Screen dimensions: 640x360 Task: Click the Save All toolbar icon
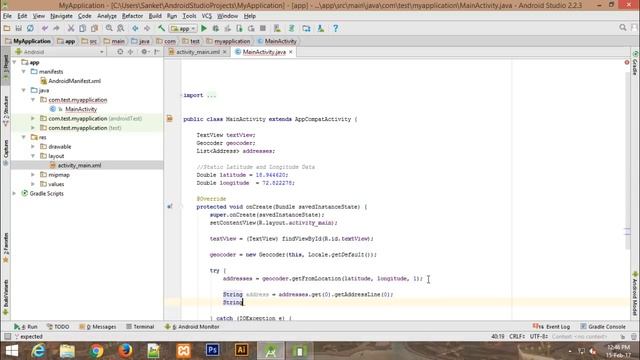(18, 28)
